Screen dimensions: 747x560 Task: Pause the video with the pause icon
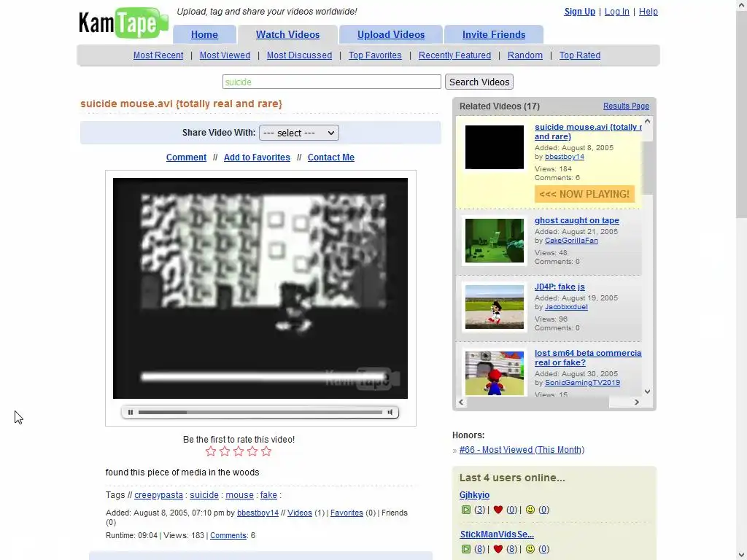point(131,413)
